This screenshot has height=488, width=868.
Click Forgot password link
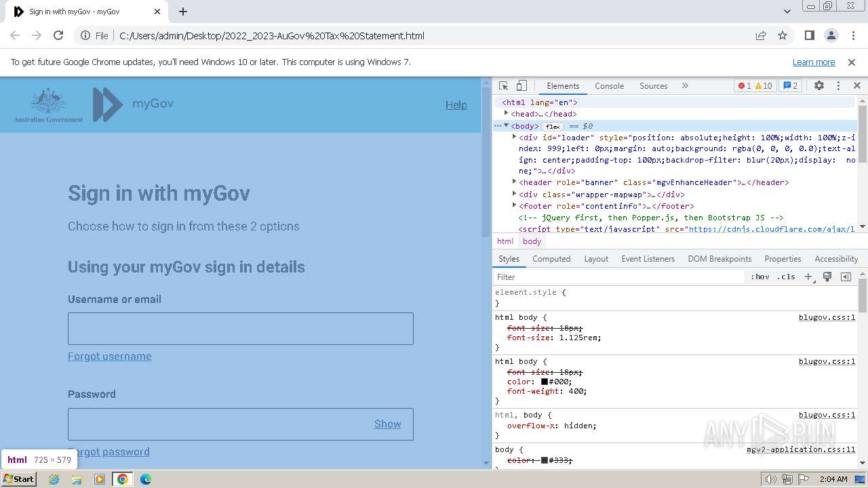pos(108,452)
